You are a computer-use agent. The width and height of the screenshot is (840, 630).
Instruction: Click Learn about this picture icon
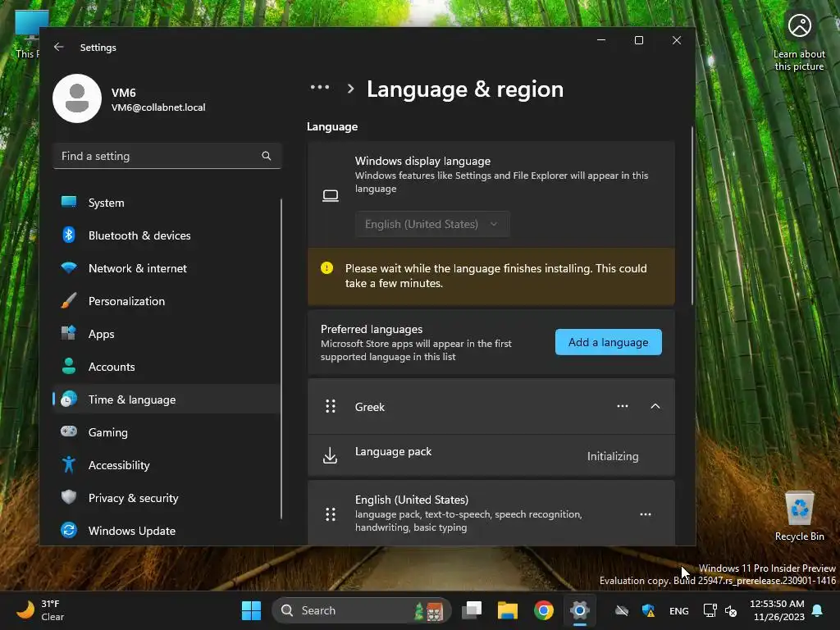pyautogui.click(x=799, y=25)
